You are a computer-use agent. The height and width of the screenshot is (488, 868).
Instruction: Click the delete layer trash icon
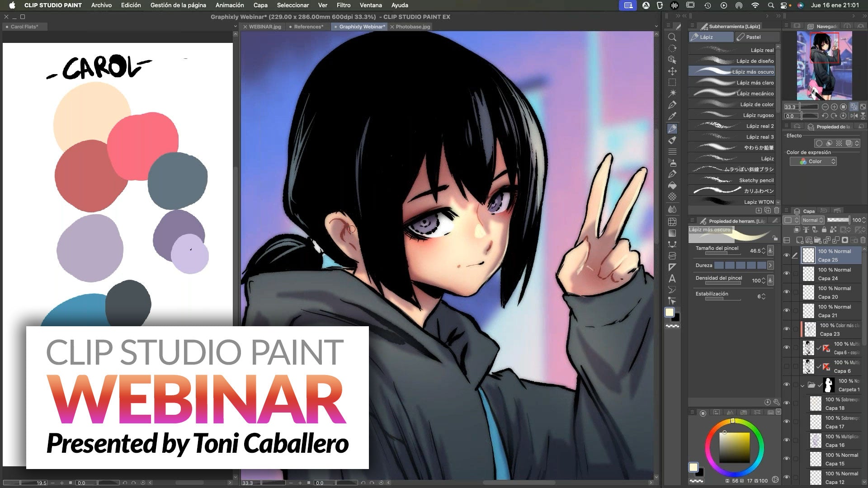pyautogui.click(x=863, y=240)
